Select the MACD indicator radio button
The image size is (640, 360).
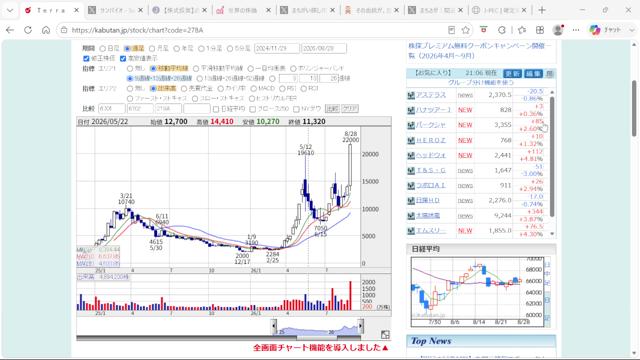254,89
